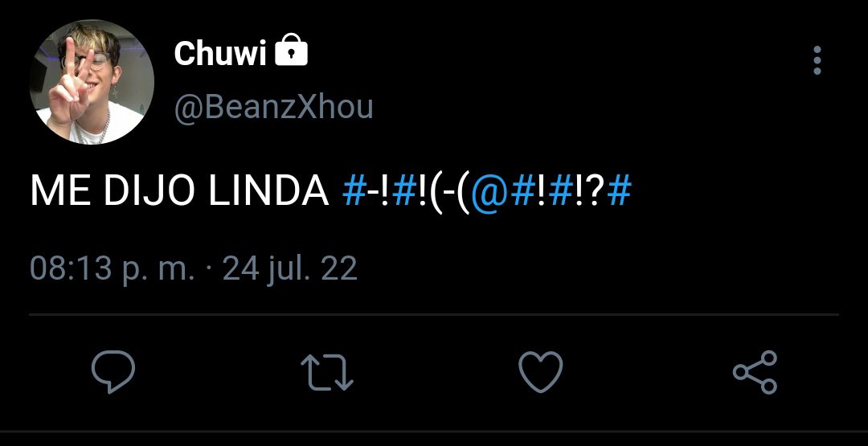Click the display name Chuwi
This screenshot has height=446, width=868.
click(220, 53)
